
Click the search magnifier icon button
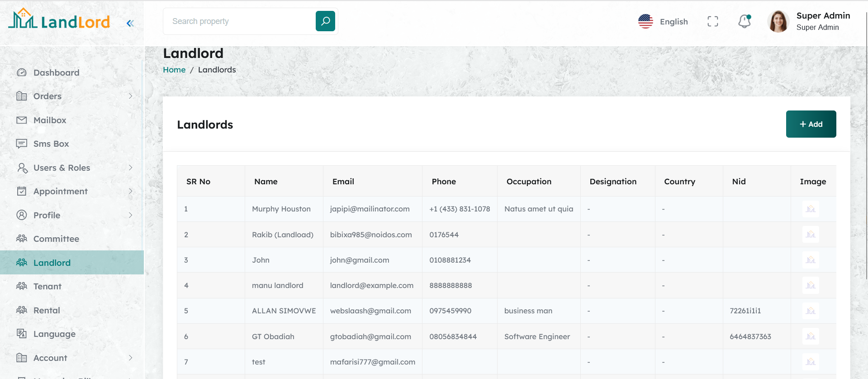pyautogui.click(x=325, y=21)
